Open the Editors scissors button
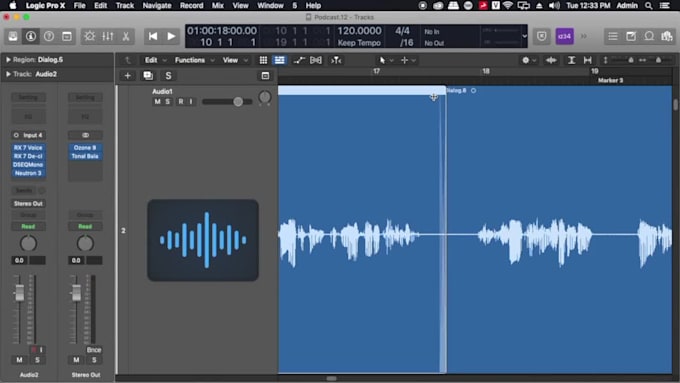The image size is (680, 383). [x=126, y=36]
